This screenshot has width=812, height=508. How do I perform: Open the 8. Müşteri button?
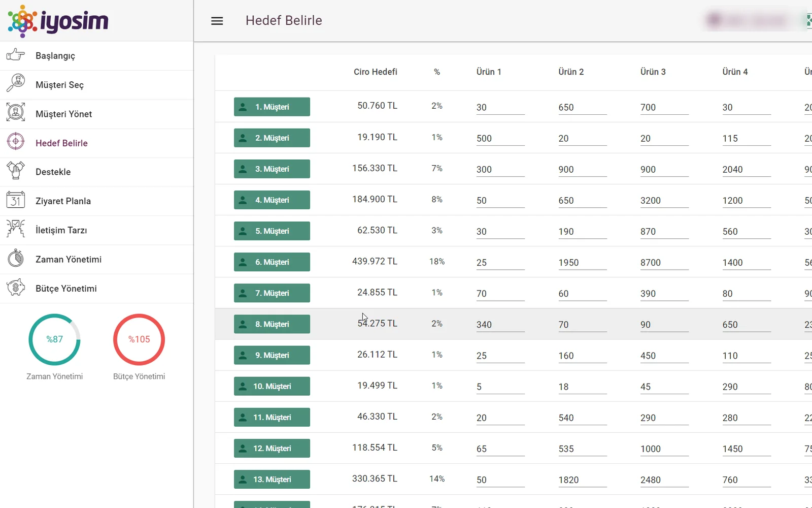[272, 324]
